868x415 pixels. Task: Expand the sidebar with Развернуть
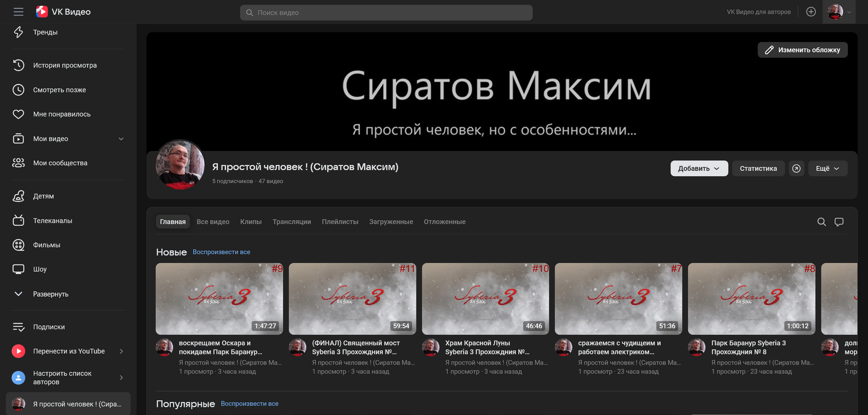tap(50, 294)
